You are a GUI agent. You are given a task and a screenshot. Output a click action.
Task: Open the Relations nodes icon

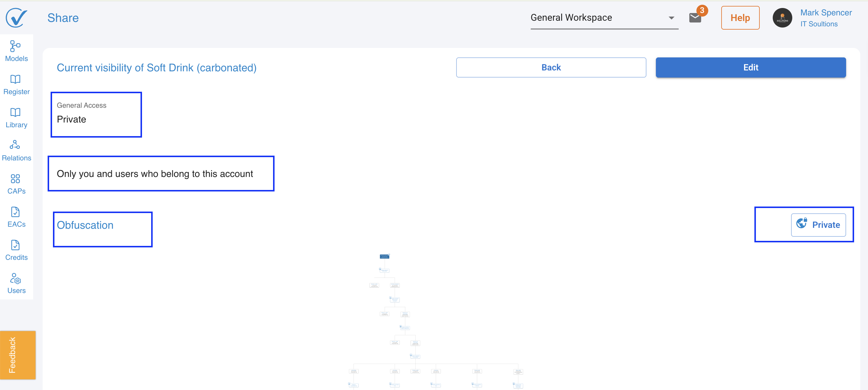15,145
